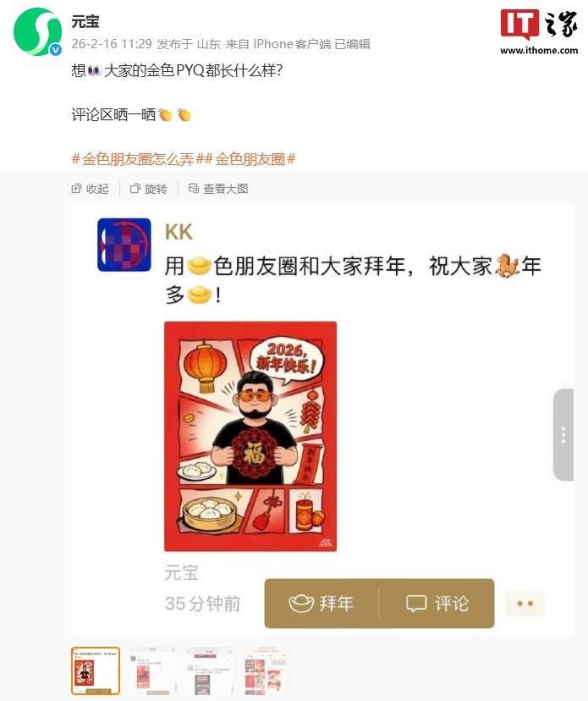Open full size via 查看大图

pyautogui.click(x=218, y=189)
